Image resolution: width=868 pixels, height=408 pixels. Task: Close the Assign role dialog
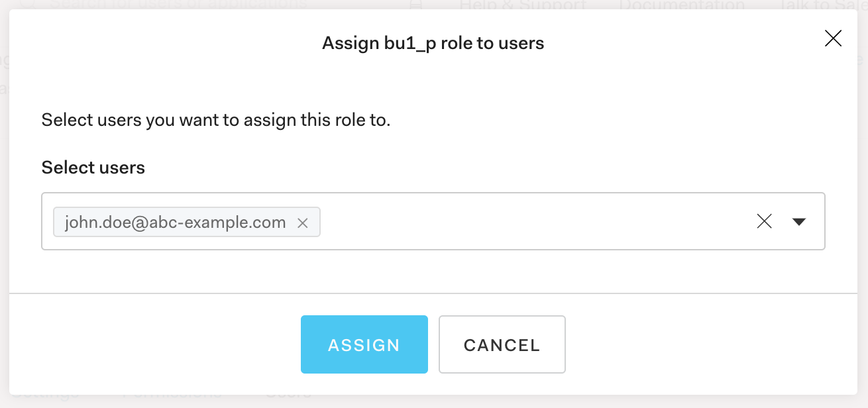(x=833, y=39)
